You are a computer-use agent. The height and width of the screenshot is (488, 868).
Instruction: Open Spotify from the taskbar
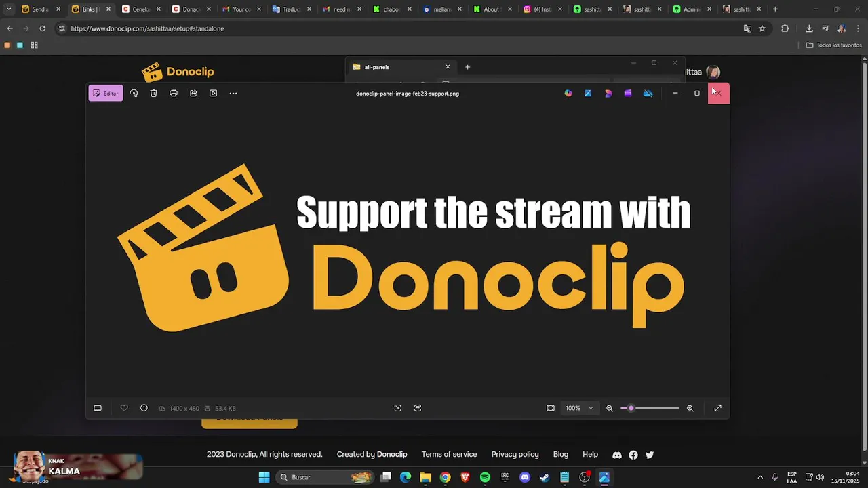click(485, 477)
